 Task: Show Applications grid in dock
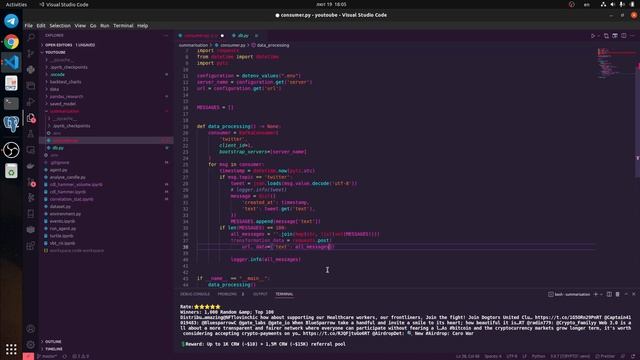pos(11,349)
